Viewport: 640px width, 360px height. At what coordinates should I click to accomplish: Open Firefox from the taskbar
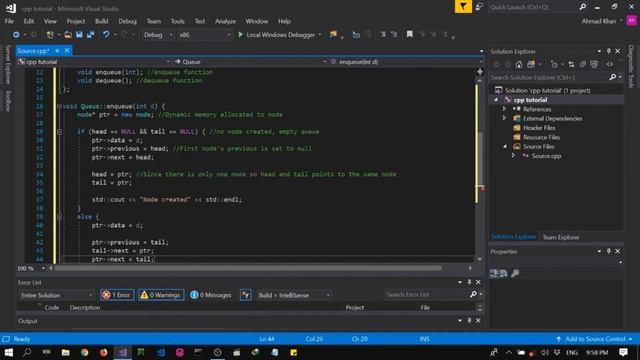click(x=103, y=352)
